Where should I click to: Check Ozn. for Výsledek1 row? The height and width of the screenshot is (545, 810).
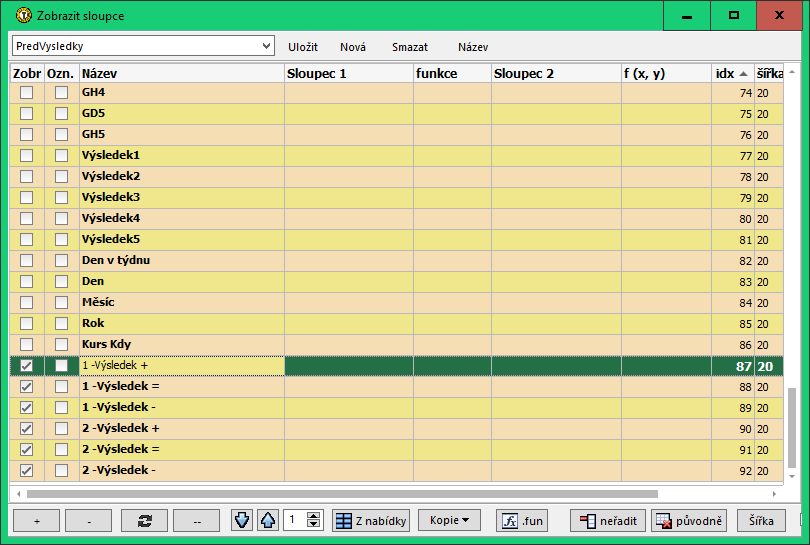[x=61, y=155]
